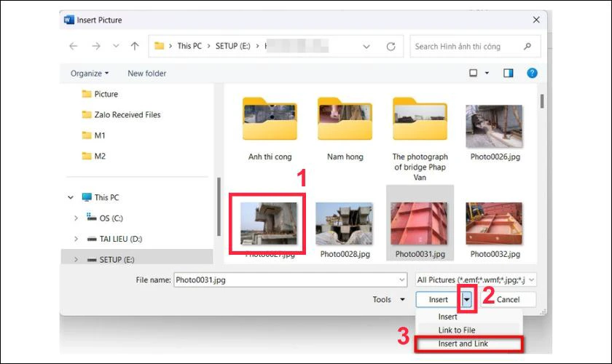Expand the File name history dropdown

(401, 280)
